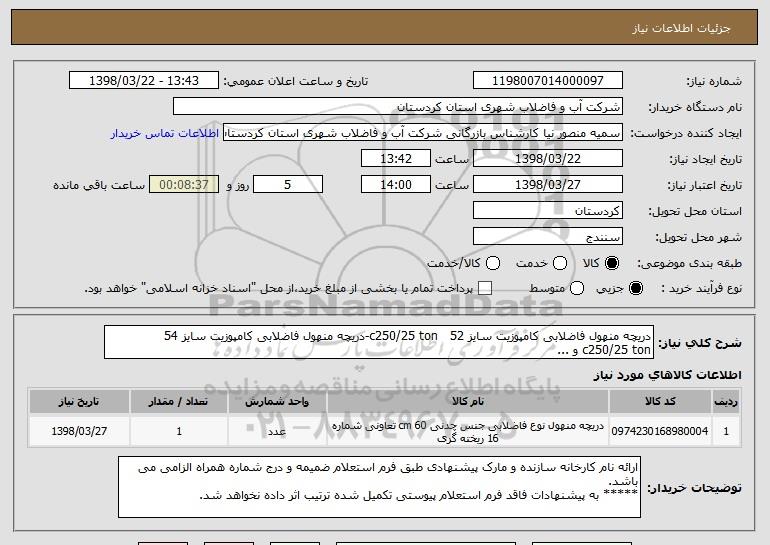Click the شرح کلی نیاز description box
Image resolution: width=770 pixels, height=545 pixels.
(x=379, y=342)
